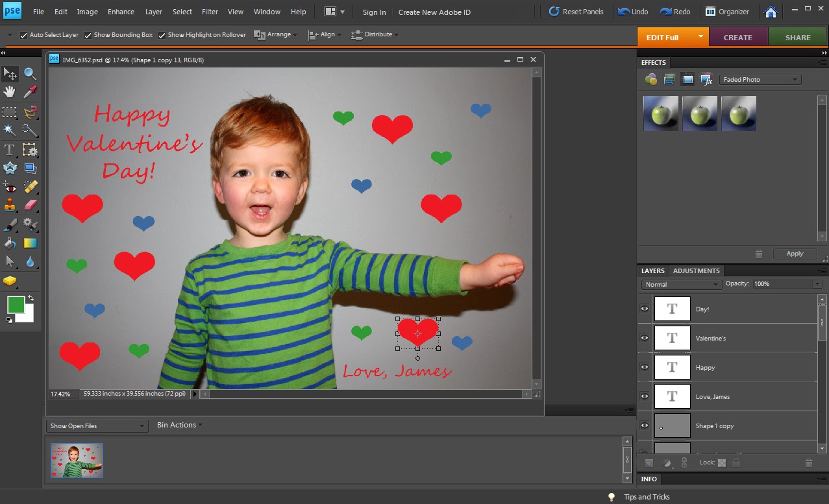This screenshot has width=829, height=504.
Task: Select the Gradient tool
Action: point(30,243)
